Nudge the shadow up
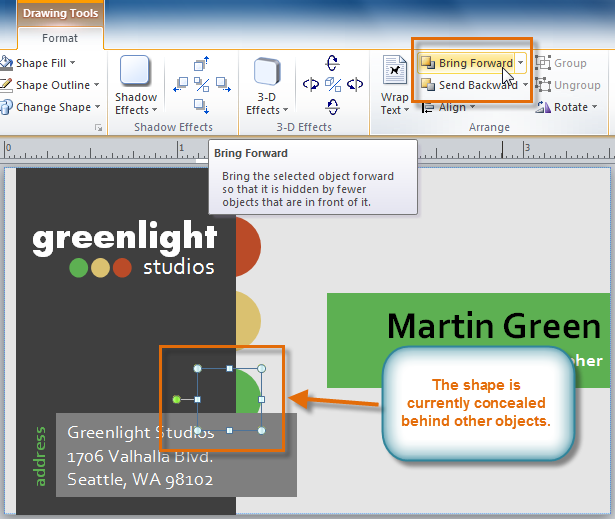The height and width of the screenshot is (519, 615). (201, 64)
